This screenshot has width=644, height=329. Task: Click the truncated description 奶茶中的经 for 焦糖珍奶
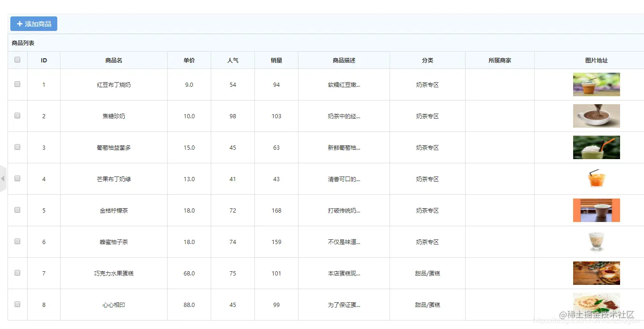(x=344, y=115)
